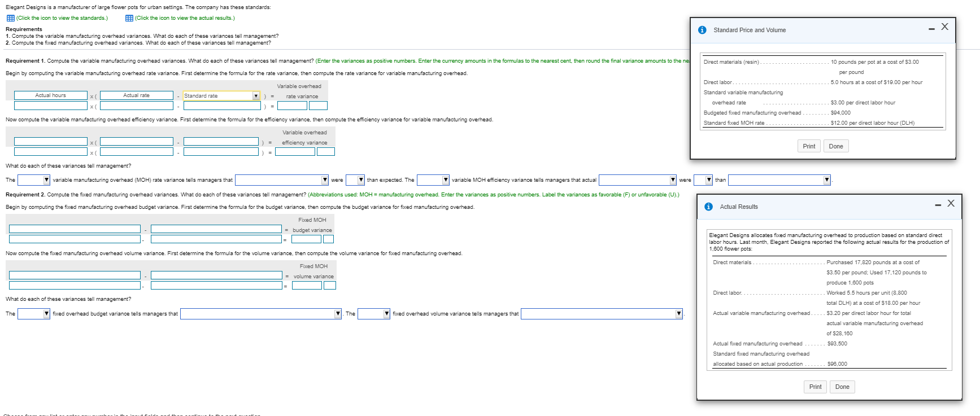
Task: Click amount field below Standard rate
Action: [222, 106]
